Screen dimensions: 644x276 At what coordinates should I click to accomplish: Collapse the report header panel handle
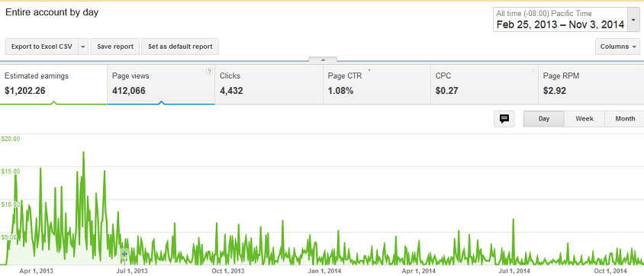[323, 60]
